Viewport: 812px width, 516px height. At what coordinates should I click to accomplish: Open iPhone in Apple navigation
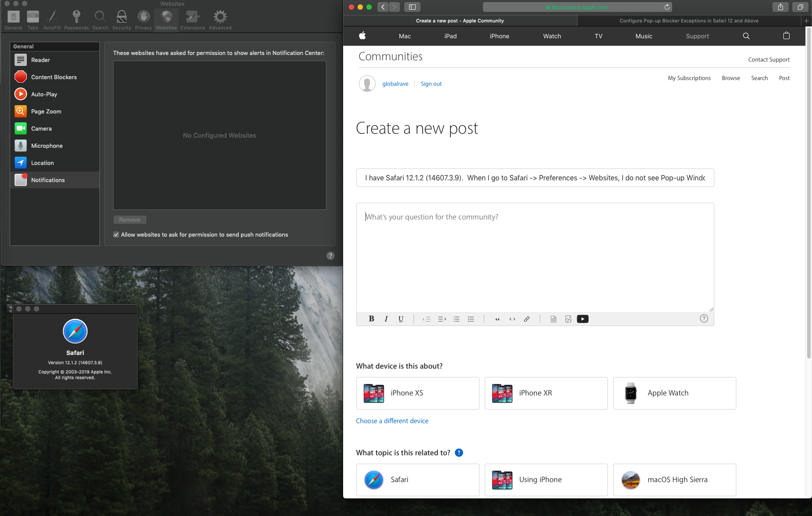(x=499, y=36)
